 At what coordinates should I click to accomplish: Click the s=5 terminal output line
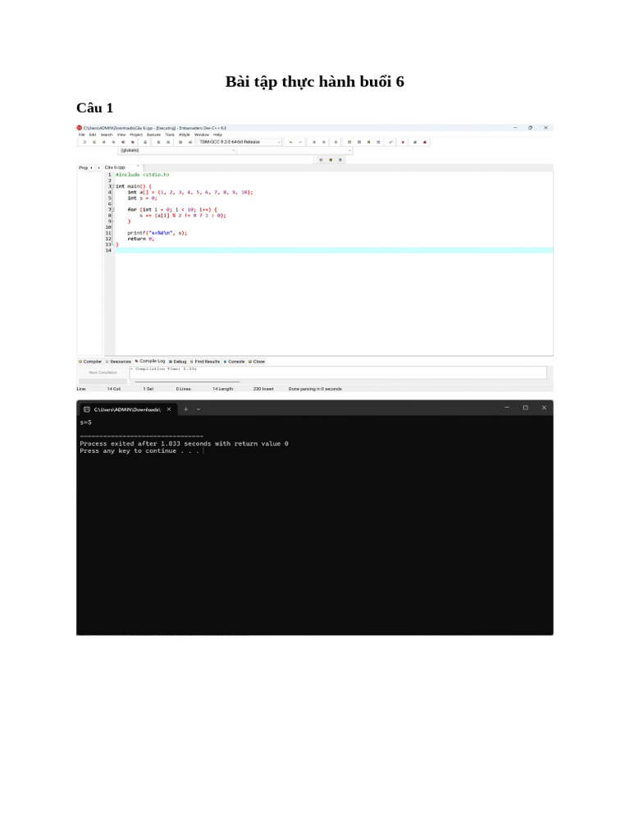coord(85,422)
